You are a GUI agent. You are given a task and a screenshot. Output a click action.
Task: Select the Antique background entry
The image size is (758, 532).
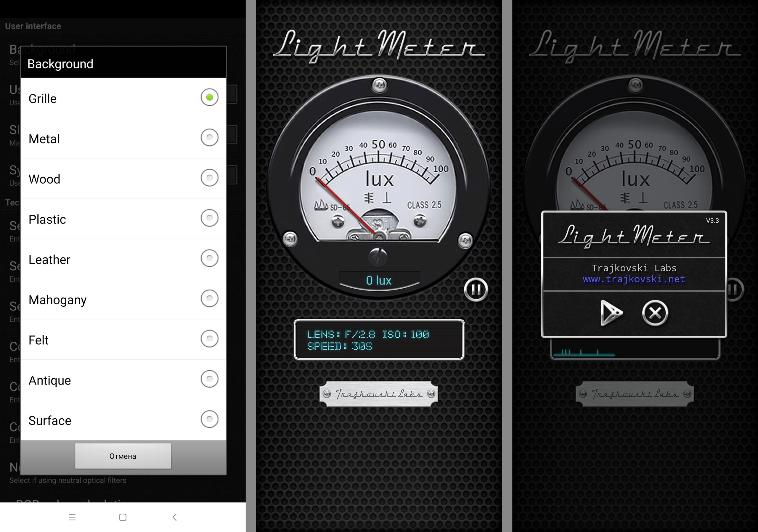point(209,379)
